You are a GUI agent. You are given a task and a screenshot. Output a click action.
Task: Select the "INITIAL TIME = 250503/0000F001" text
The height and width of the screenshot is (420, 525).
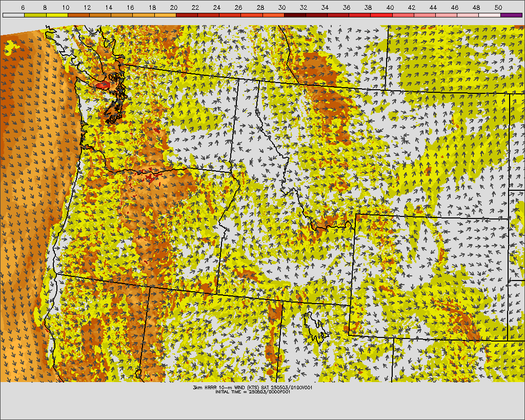[x=253, y=392]
